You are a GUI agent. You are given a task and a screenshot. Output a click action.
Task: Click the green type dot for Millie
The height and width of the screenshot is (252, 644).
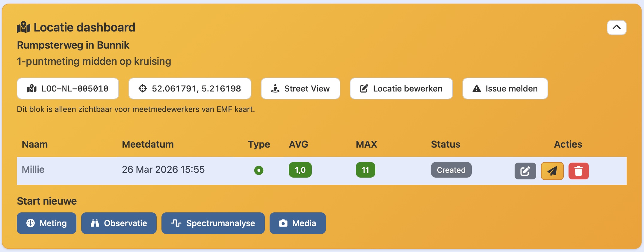[259, 170]
